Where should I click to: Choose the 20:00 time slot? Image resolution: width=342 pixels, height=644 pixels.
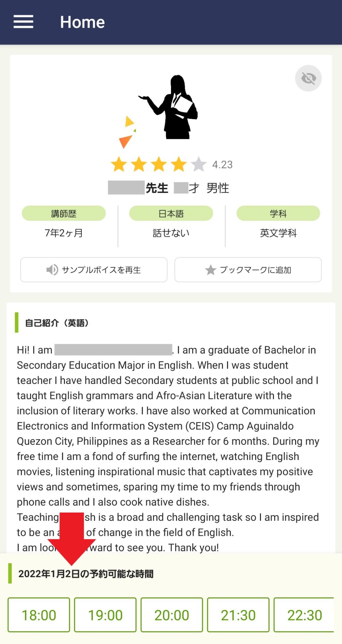172,615
